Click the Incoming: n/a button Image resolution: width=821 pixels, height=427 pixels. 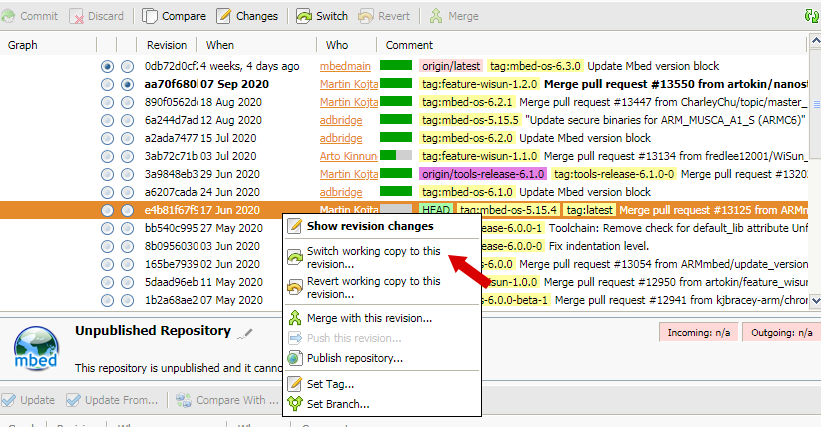coord(698,333)
